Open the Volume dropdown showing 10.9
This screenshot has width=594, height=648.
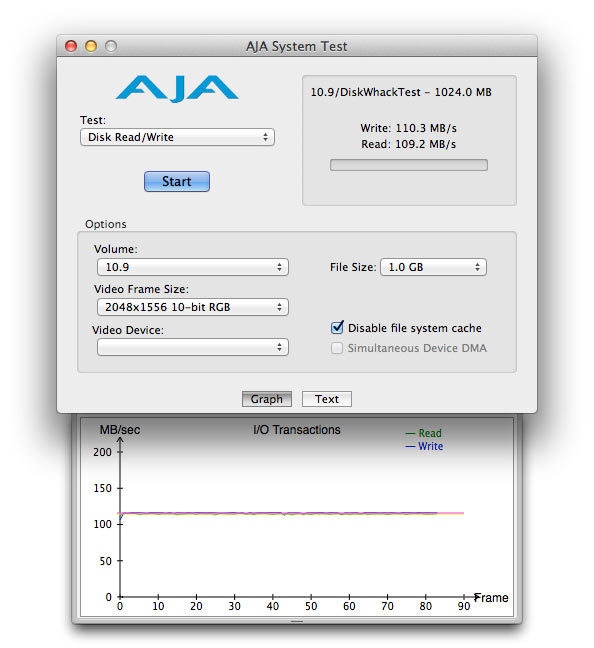(193, 267)
